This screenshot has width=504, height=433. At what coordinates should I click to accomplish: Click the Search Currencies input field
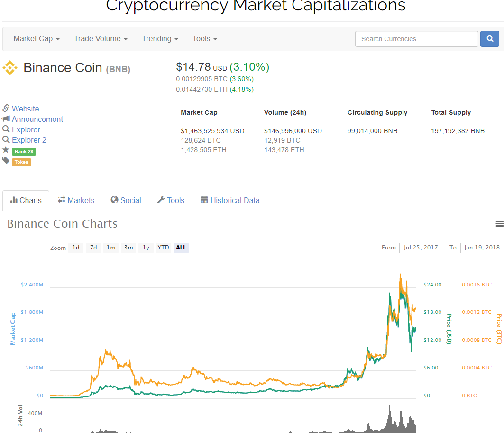pos(417,39)
